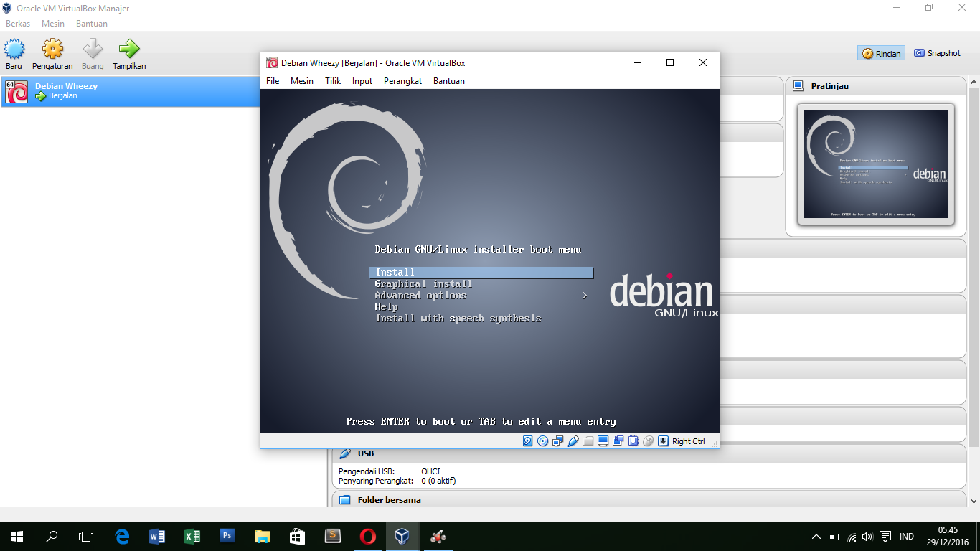Select the Debian Wheezy machine in the list
Screen dimensions: 980x551
click(130, 92)
